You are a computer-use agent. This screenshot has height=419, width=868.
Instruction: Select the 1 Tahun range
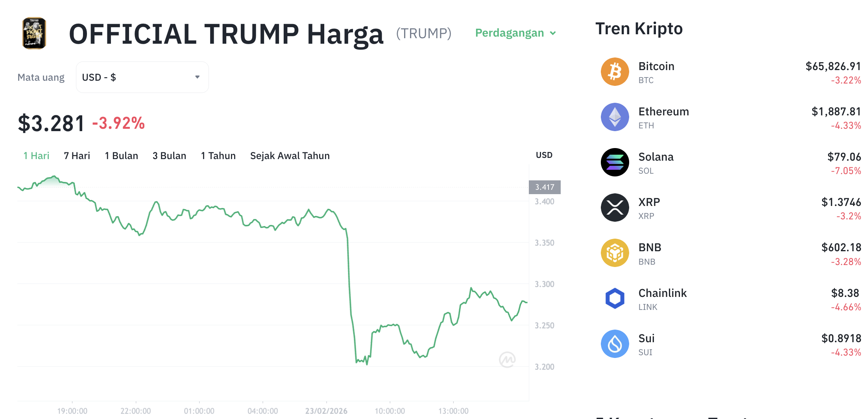[218, 156]
